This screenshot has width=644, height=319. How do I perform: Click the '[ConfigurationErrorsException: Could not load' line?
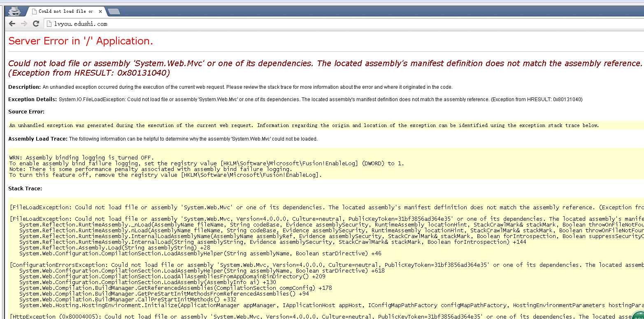pyautogui.click(x=327, y=265)
